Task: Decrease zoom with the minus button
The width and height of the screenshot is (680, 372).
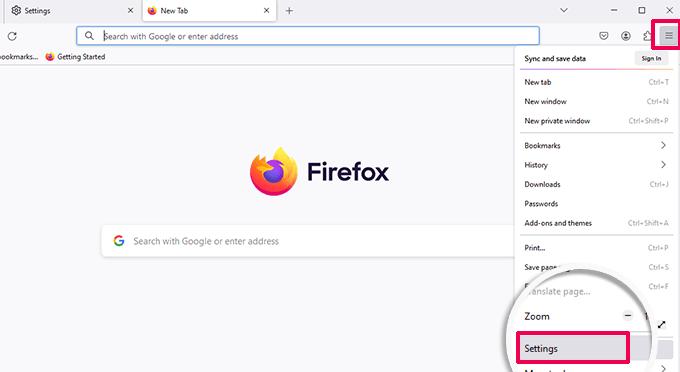Action: 628,316
